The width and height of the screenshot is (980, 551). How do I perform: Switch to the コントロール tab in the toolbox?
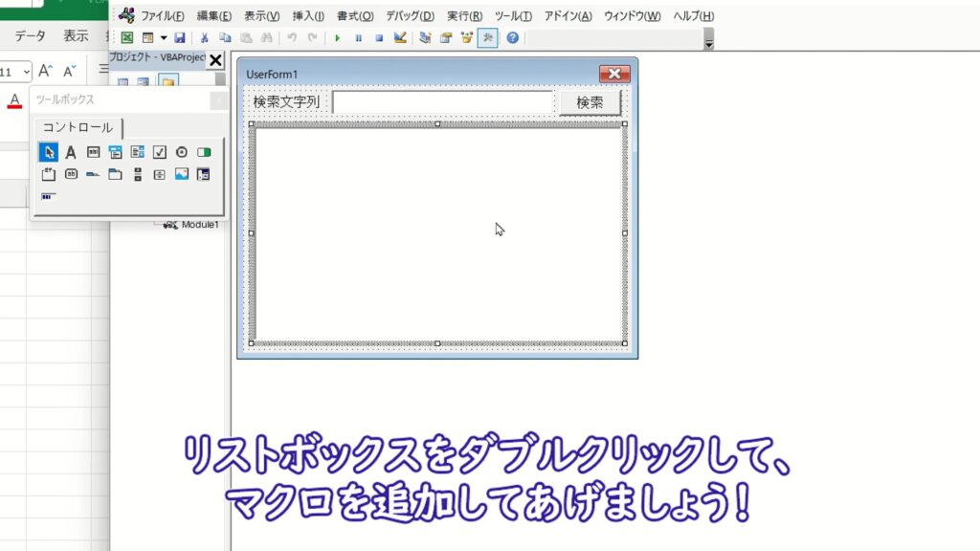(78, 127)
